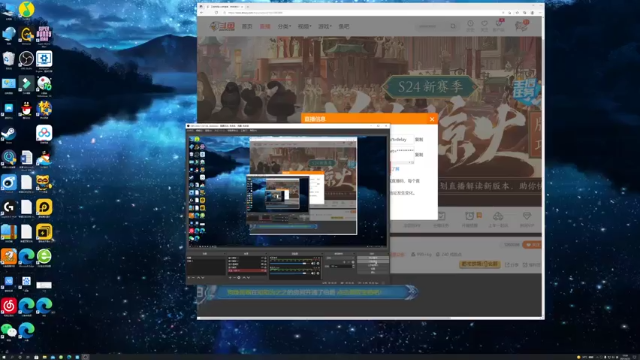
Task: Click the S24新赛季 banner badge
Action: click(x=430, y=87)
